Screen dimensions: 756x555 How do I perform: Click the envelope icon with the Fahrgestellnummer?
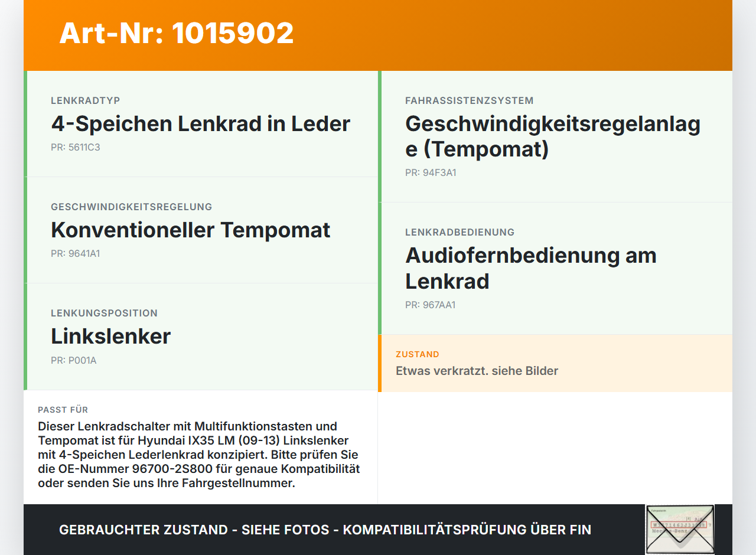pos(680,530)
